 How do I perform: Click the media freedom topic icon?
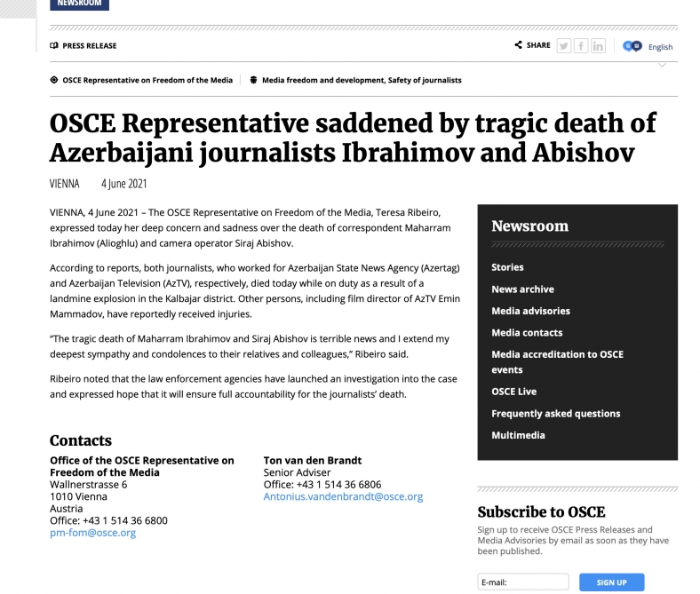coord(253,80)
